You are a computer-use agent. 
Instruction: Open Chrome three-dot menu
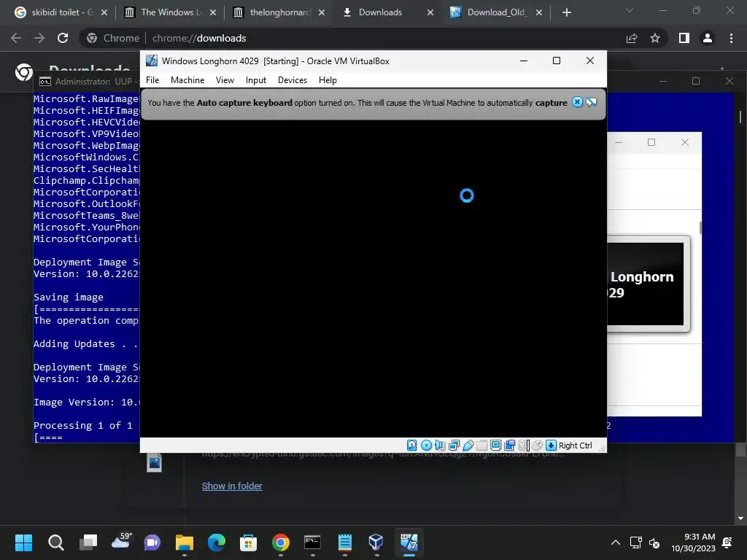tap(731, 38)
